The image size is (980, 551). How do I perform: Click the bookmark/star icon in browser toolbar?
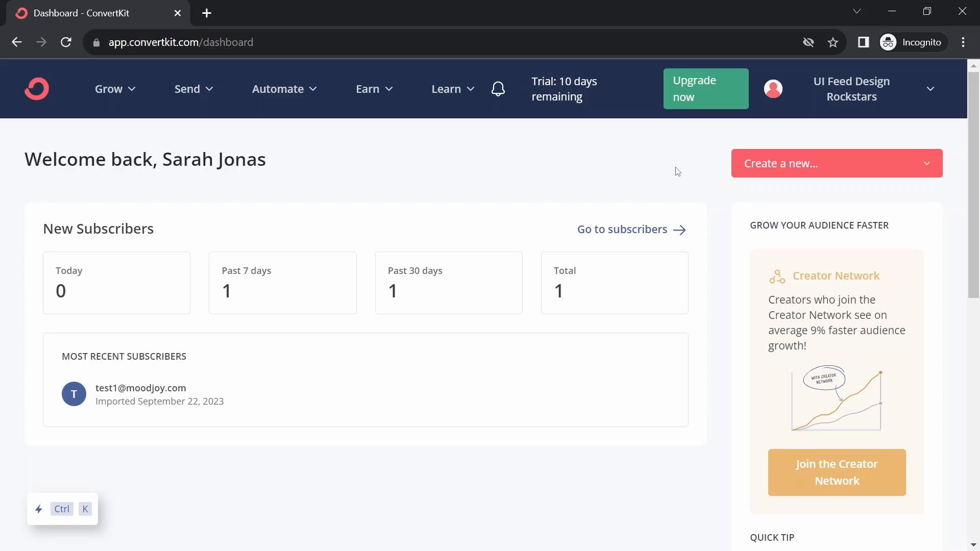[x=832, y=42]
